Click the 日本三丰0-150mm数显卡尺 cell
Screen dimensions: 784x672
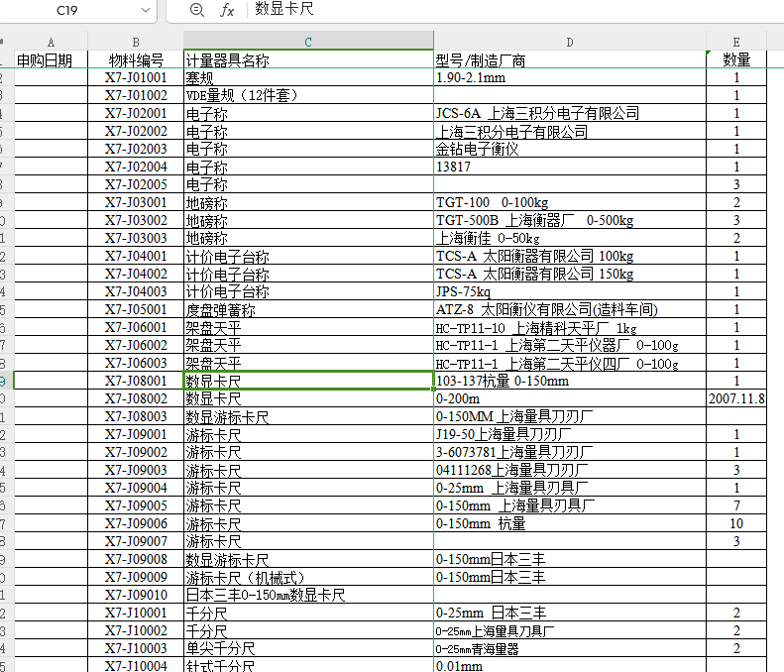point(308,595)
